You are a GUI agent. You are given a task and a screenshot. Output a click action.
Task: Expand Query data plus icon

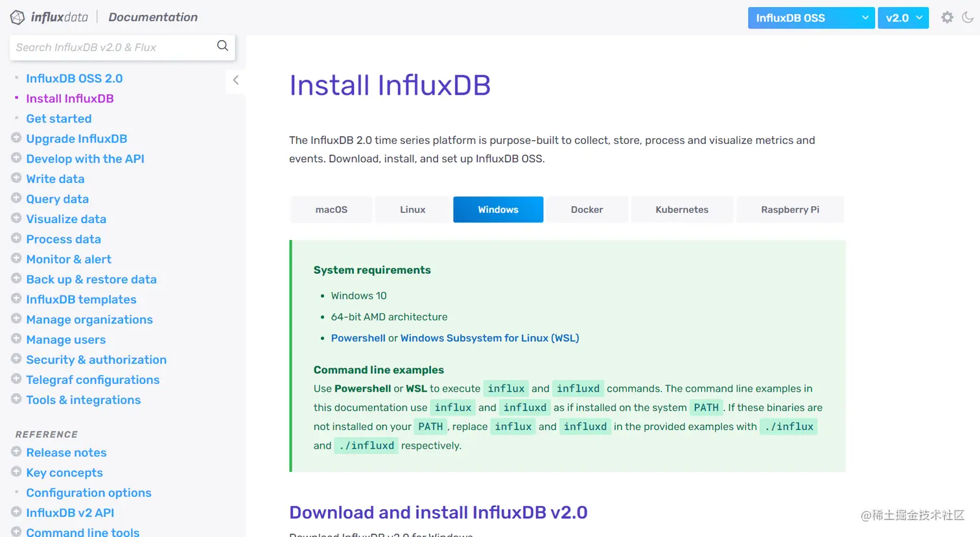click(x=16, y=198)
